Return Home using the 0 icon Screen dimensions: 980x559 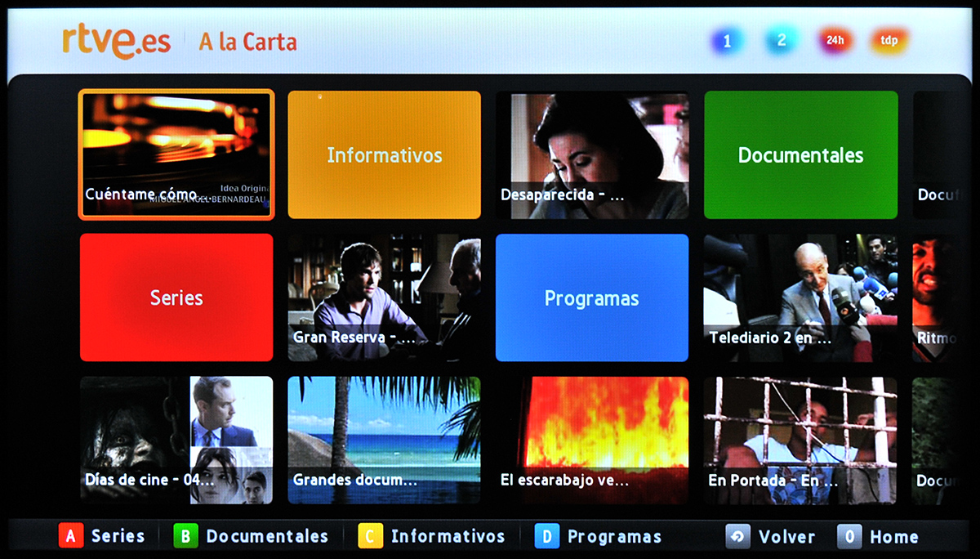point(849,537)
